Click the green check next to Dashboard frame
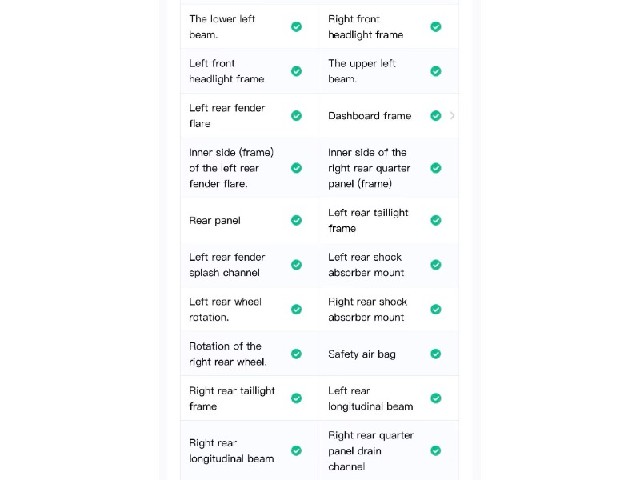 pos(436,116)
